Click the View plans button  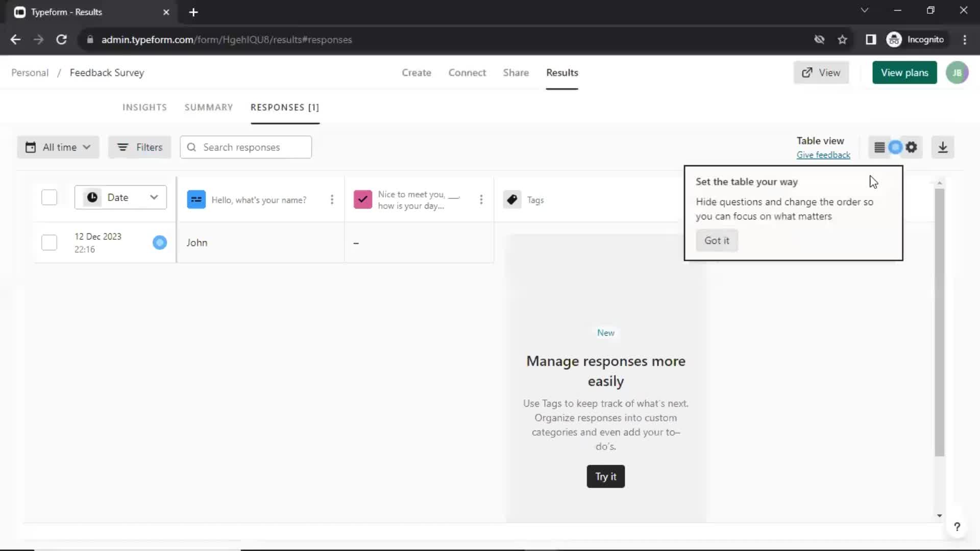point(904,73)
